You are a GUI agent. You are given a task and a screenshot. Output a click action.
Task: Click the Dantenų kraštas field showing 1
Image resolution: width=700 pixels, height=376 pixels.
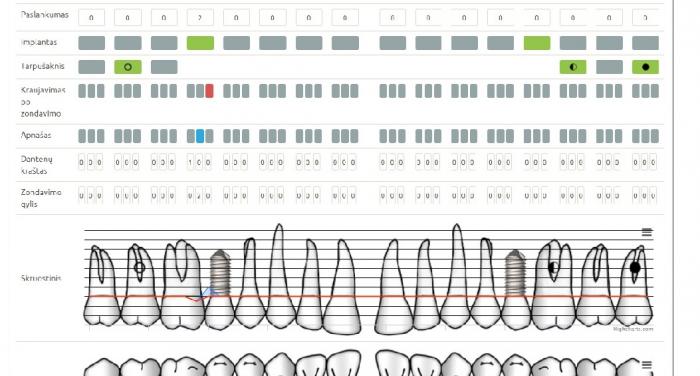(x=190, y=163)
